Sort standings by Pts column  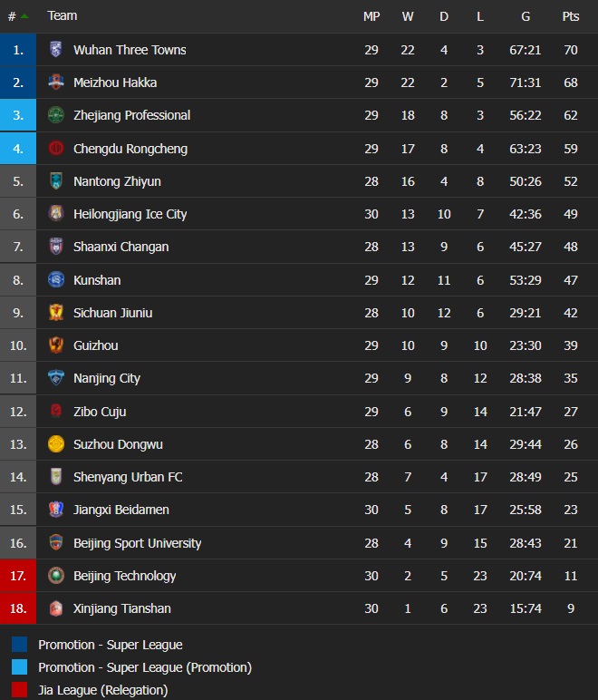570,16
